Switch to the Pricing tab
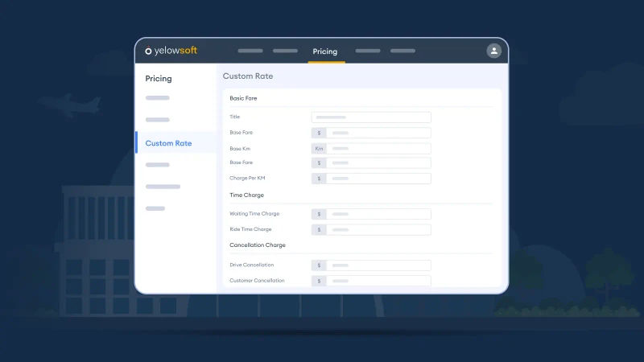This screenshot has width=644, height=362. coord(325,51)
